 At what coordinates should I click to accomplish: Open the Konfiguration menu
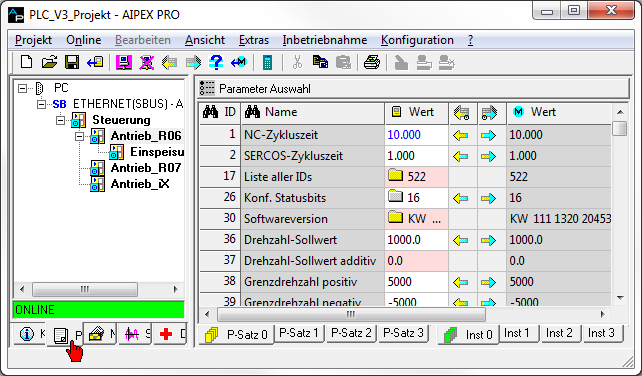pyautogui.click(x=417, y=40)
